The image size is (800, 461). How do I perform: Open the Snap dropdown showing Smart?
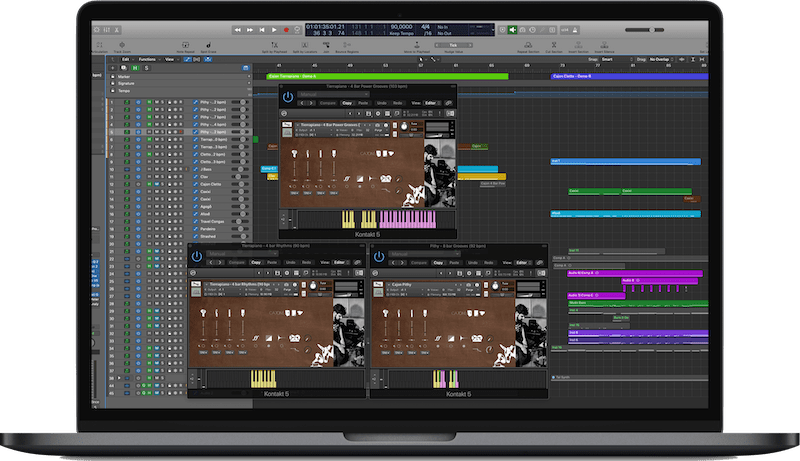click(616, 60)
